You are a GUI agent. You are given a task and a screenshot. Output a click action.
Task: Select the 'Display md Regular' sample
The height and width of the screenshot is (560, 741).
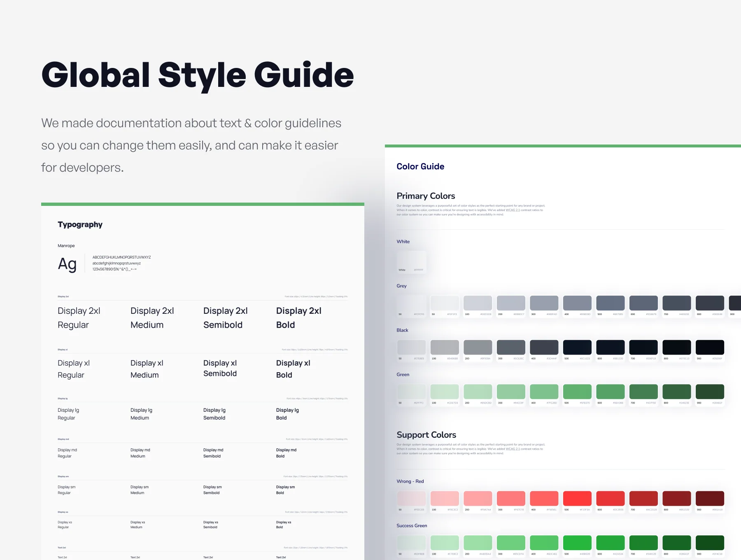(68, 453)
